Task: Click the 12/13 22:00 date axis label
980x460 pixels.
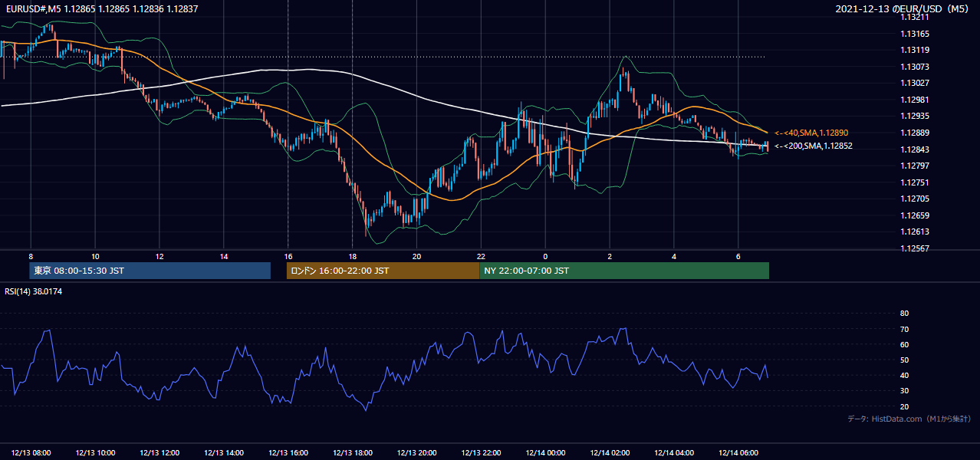Action: point(481,453)
